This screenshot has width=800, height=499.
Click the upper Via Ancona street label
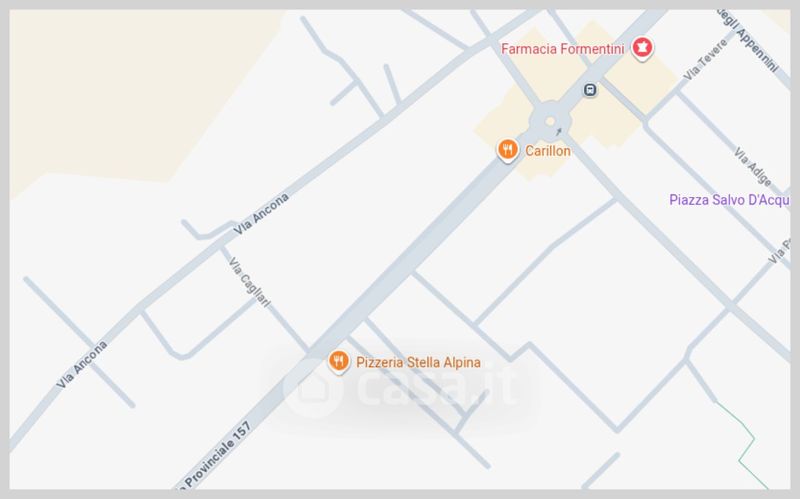[x=261, y=213]
